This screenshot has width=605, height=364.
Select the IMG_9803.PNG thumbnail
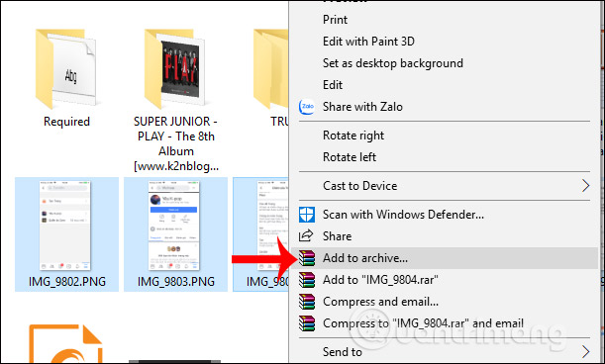coord(174,226)
